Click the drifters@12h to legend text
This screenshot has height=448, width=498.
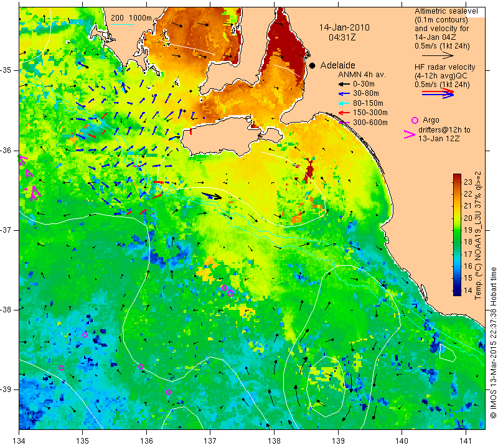(444, 130)
